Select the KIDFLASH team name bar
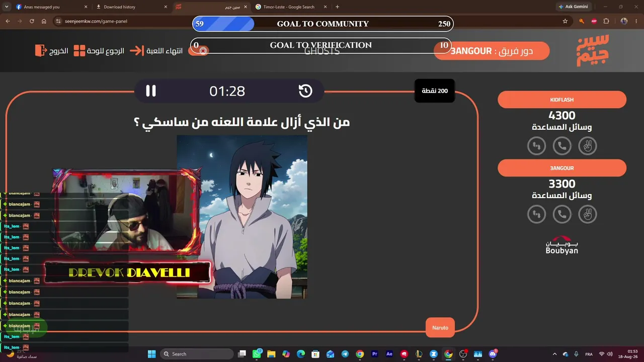644x362 pixels. point(562,100)
